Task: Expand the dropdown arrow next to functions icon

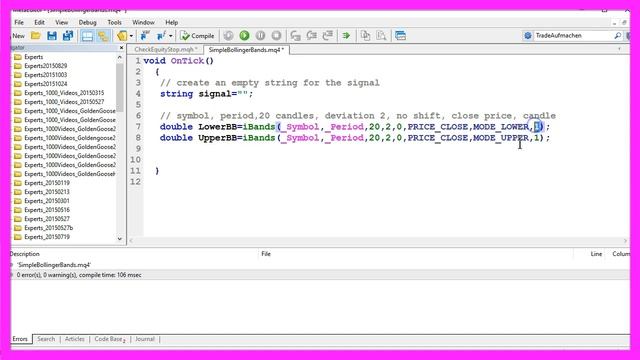Action: (171, 36)
